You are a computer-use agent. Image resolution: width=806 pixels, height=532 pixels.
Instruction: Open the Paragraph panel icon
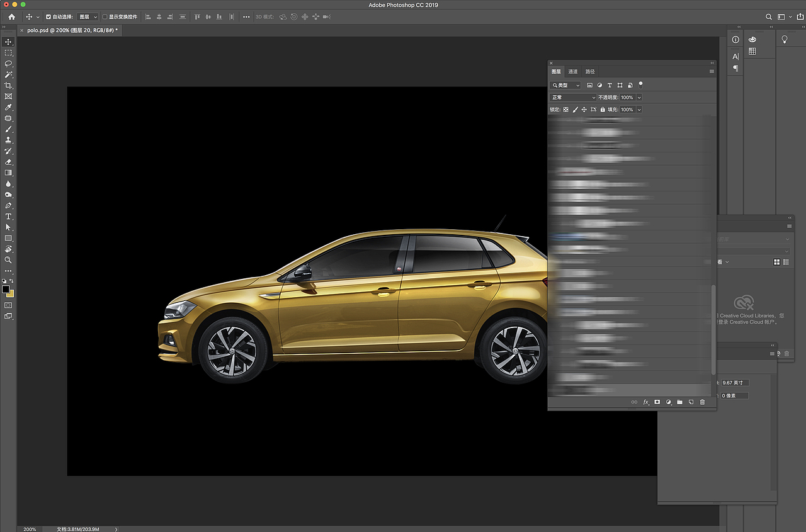coord(735,69)
